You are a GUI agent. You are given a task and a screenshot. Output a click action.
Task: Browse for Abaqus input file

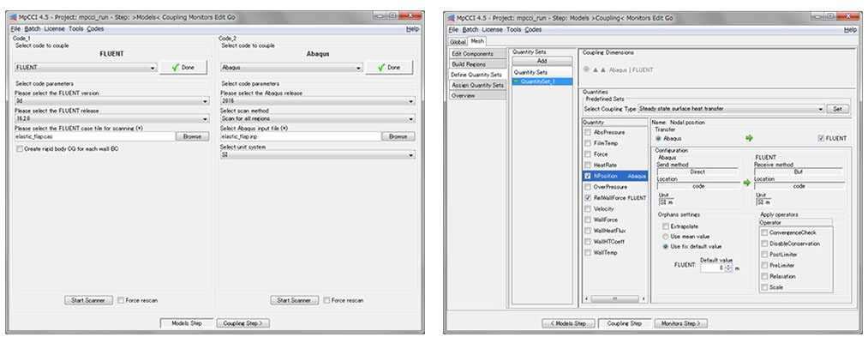click(398, 136)
